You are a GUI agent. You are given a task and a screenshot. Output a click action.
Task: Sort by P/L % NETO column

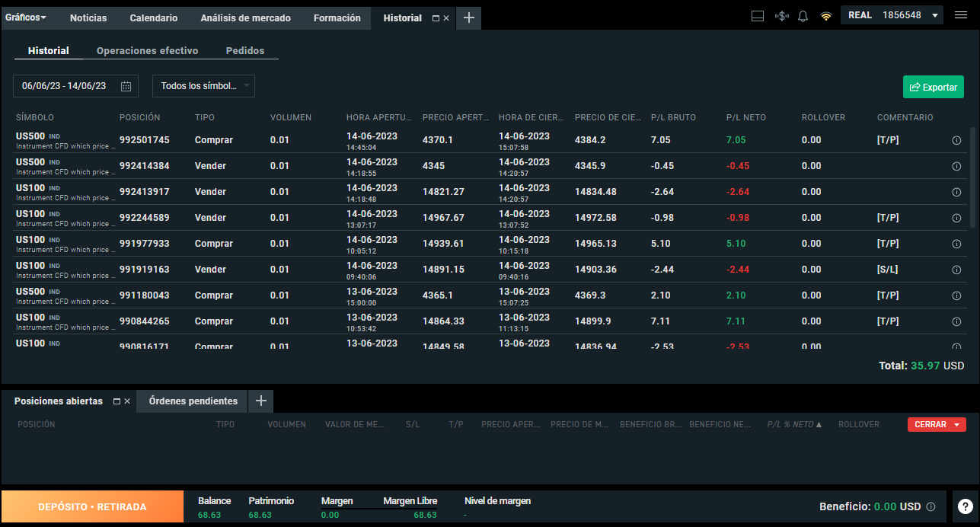click(794, 424)
